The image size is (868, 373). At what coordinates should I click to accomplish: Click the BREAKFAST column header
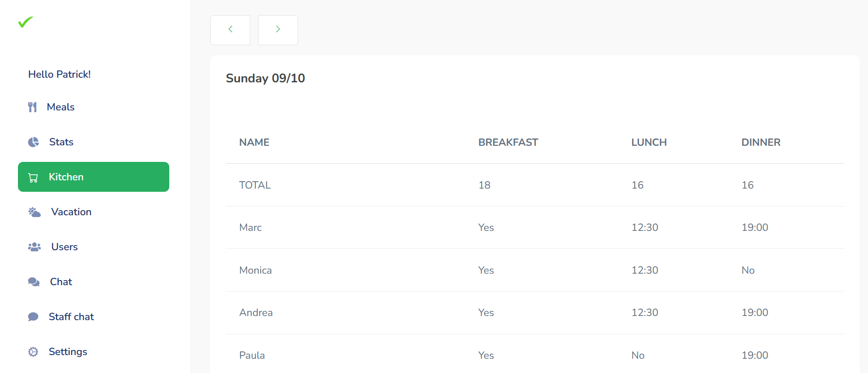pos(508,143)
